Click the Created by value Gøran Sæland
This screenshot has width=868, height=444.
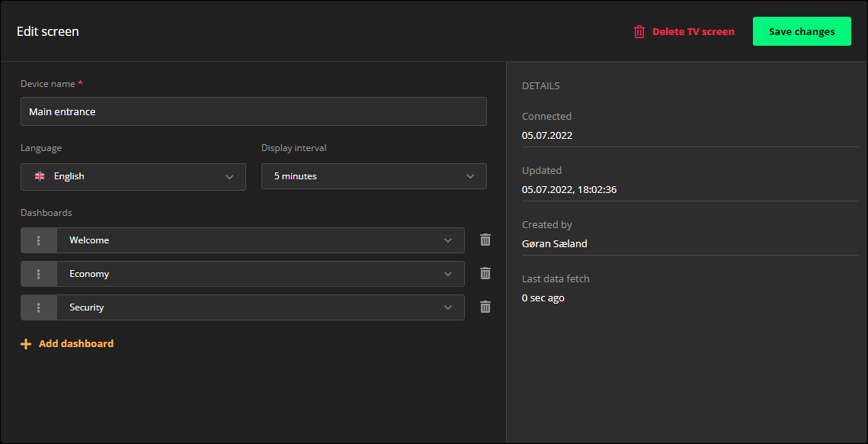point(555,244)
